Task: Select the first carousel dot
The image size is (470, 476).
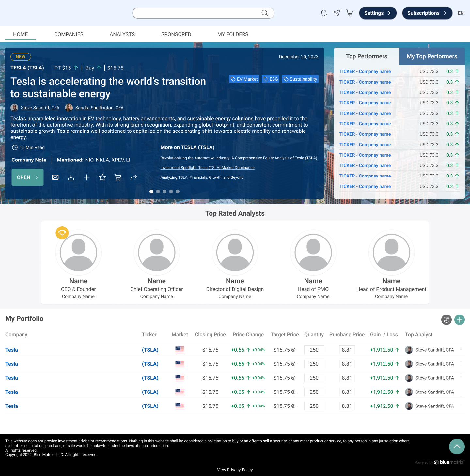Action: (x=151, y=192)
